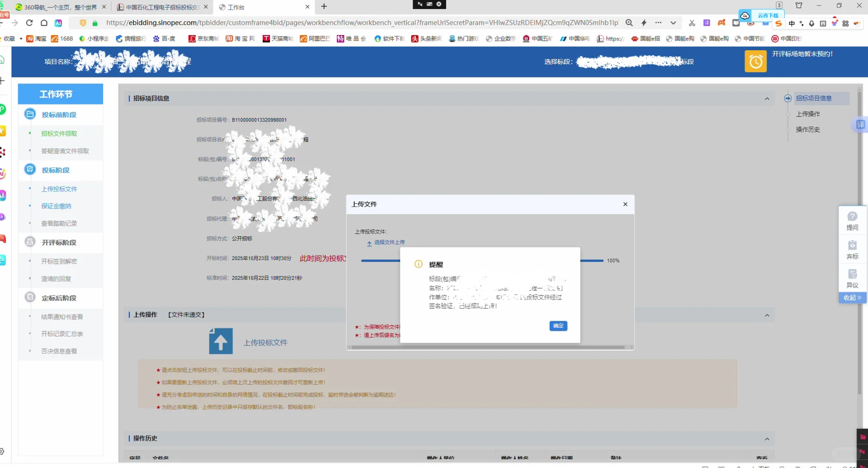Click the scissors screenshot icon
This screenshot has width=868, height=468.
pyautogui.click(x=692, y=23)
